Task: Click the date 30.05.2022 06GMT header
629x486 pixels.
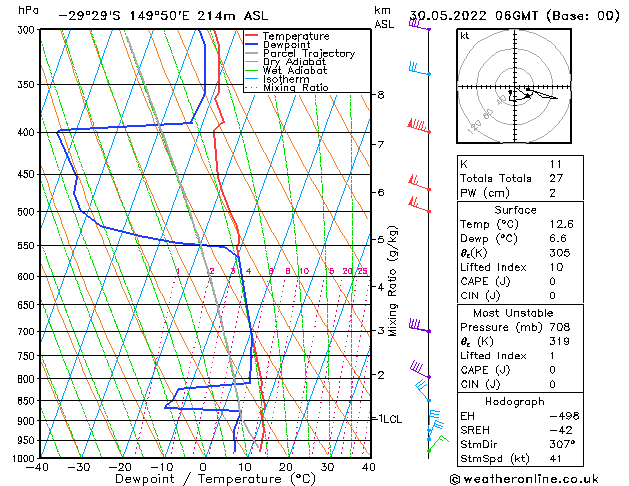Action: (x=514, y=16)
